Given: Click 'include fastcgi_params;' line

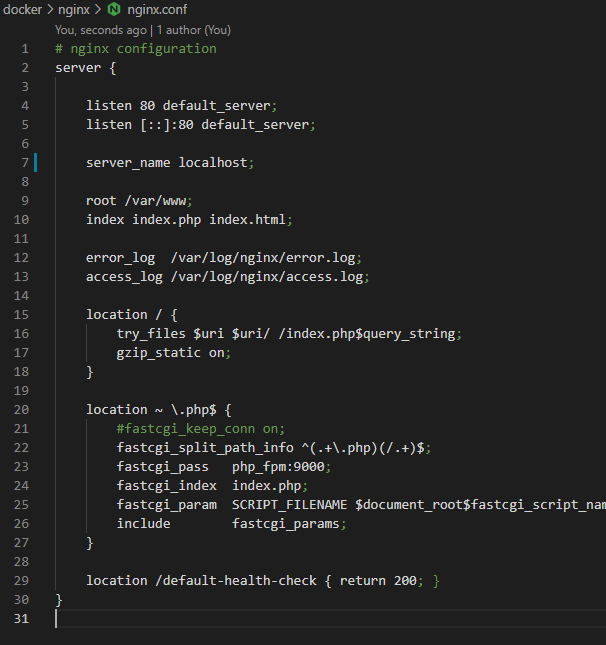Looking at the screenshot, I should pos(231,524).
